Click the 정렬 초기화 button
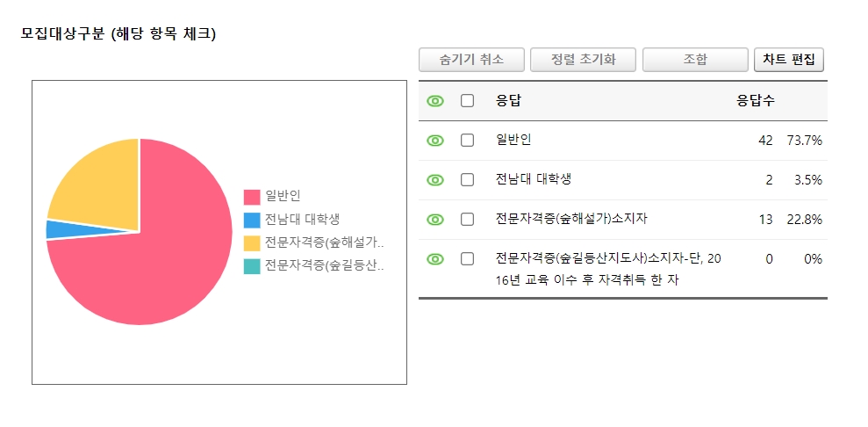The image size is (868, 427). (583, 60)
